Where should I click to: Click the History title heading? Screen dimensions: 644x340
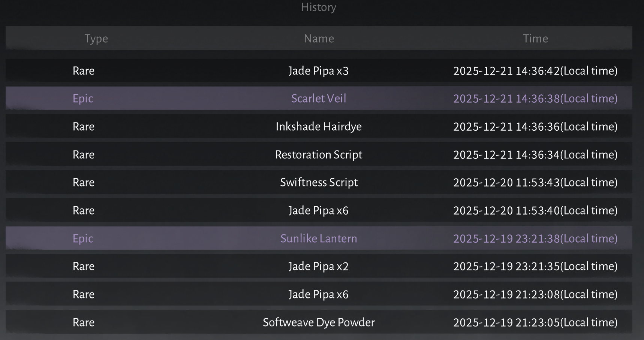318,7
